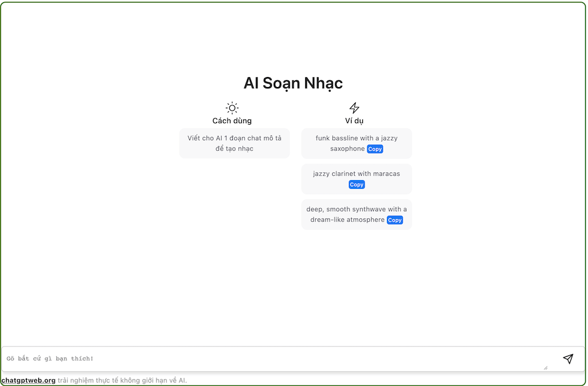Viewport: 588px width, 386px height.
Task: Click the sun icon above Cách dùng
Action: point(232,108)
